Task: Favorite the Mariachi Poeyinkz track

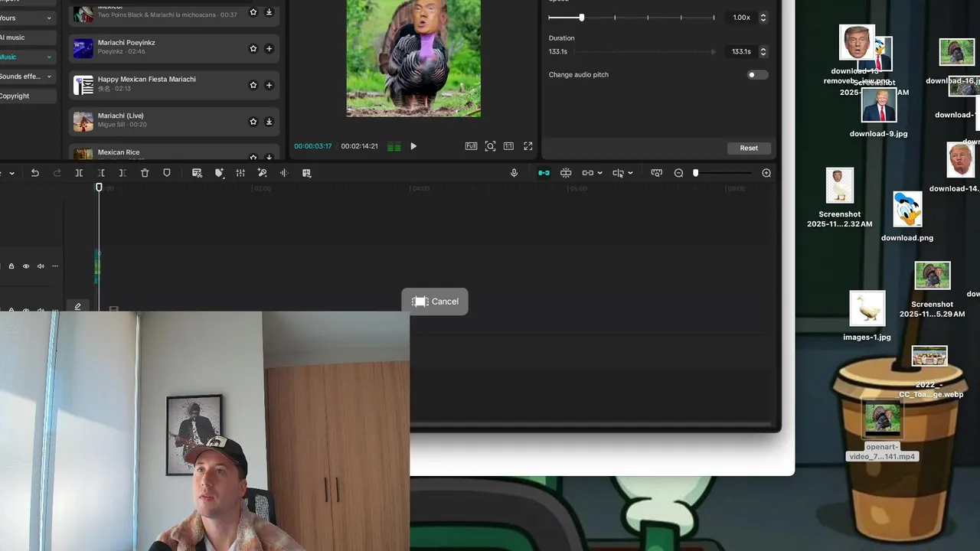Action: (253, 48)
